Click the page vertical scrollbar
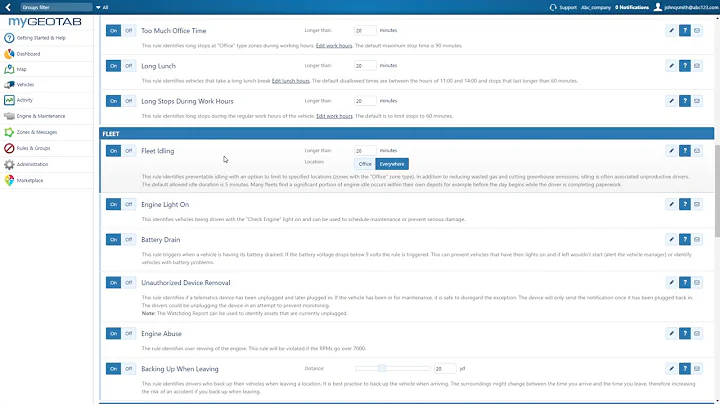 pyautogui.click(x=717, y=191)
